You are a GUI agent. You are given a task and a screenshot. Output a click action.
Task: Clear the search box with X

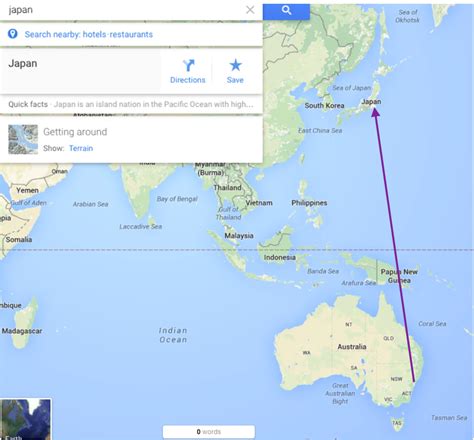coord(250,10)
